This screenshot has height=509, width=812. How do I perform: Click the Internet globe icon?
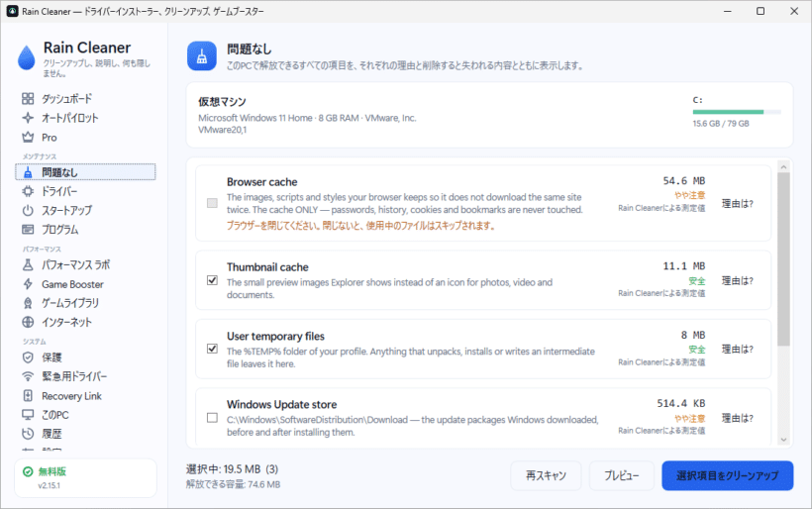tap(28, 322)
